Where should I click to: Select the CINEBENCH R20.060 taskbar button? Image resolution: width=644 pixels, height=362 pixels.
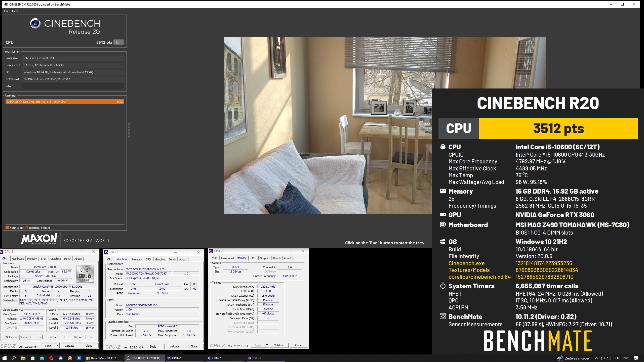pyautogui.click(x=144, y=358)
